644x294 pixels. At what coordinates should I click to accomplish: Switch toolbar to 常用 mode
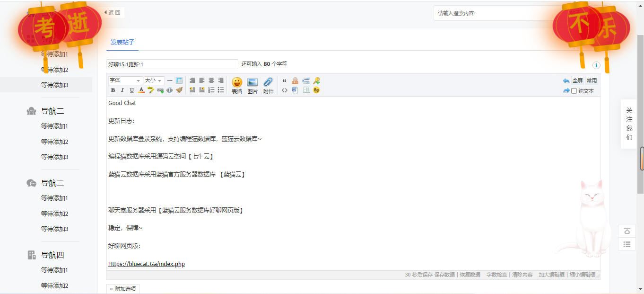[592, 80]
